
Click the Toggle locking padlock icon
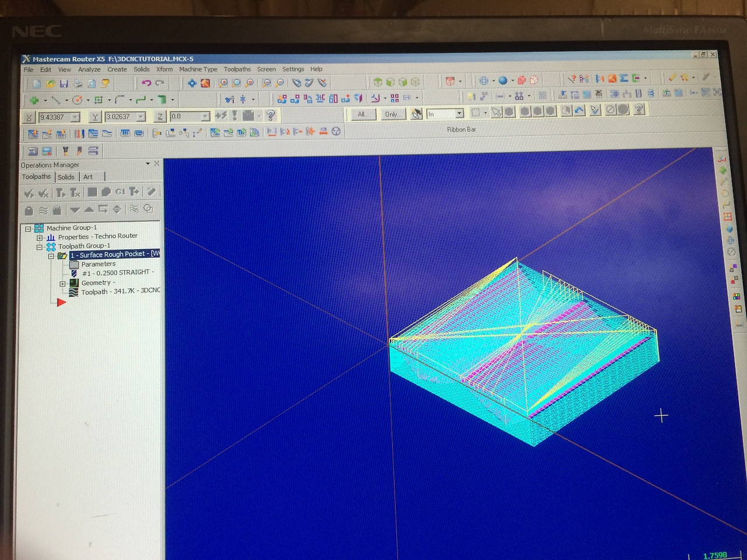point(29,210)
